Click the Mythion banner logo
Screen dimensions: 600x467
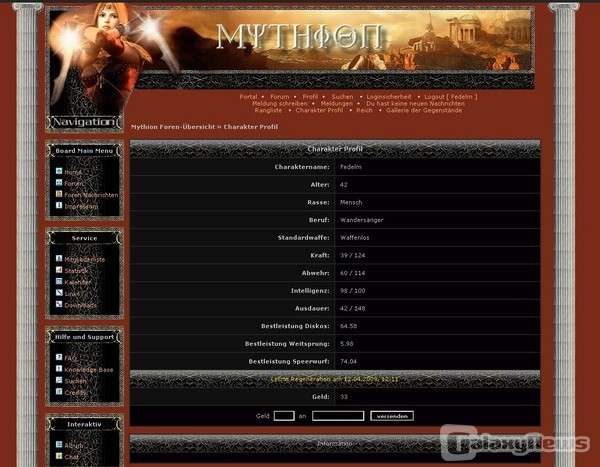click(300, 38)
